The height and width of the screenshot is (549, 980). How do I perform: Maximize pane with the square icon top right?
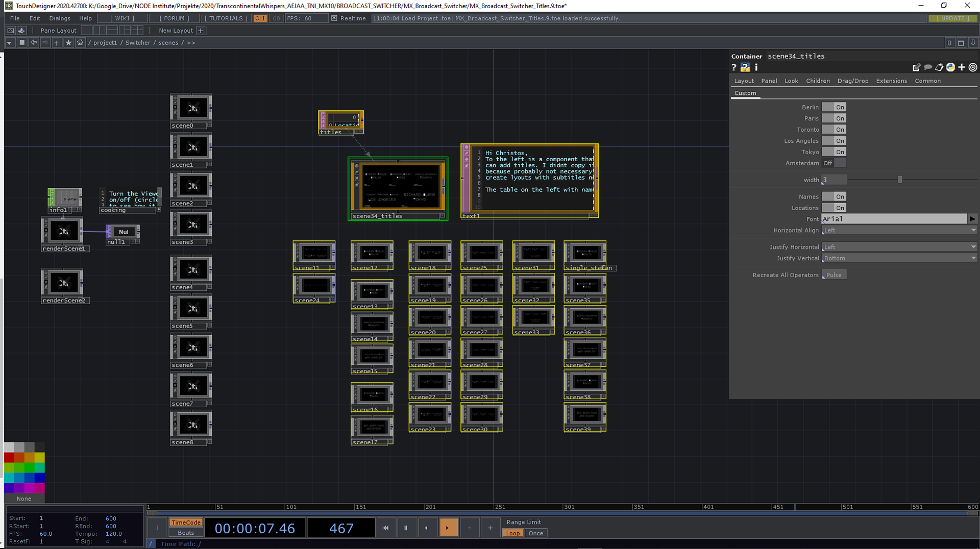961,43
